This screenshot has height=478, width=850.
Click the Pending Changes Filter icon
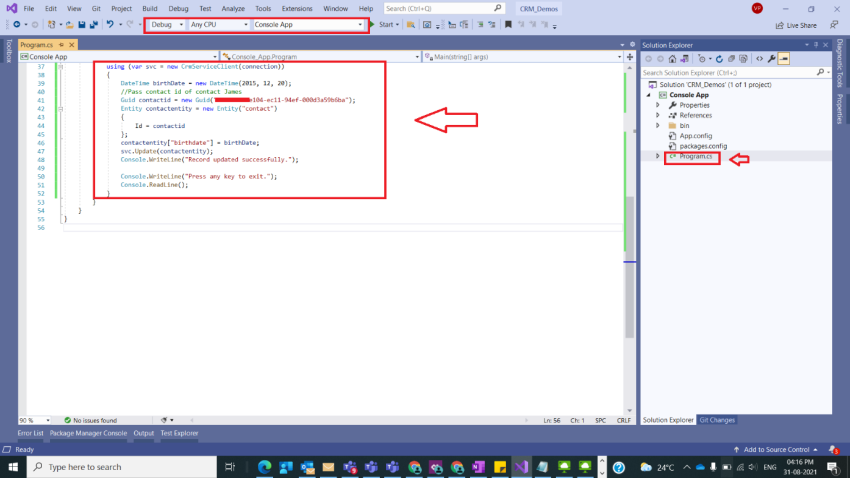pyautogui.click(x=702, y=59)
